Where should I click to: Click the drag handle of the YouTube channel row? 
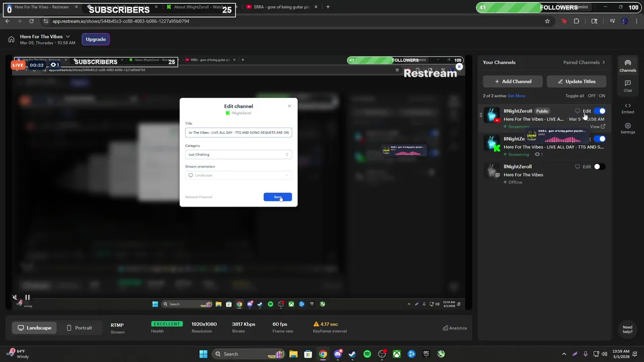coord(480,115)
